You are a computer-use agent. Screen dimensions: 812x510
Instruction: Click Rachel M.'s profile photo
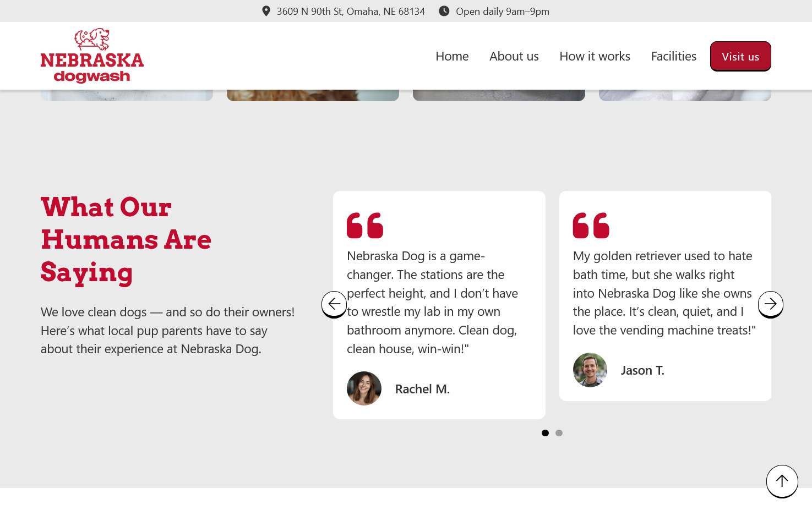[364, 388]
